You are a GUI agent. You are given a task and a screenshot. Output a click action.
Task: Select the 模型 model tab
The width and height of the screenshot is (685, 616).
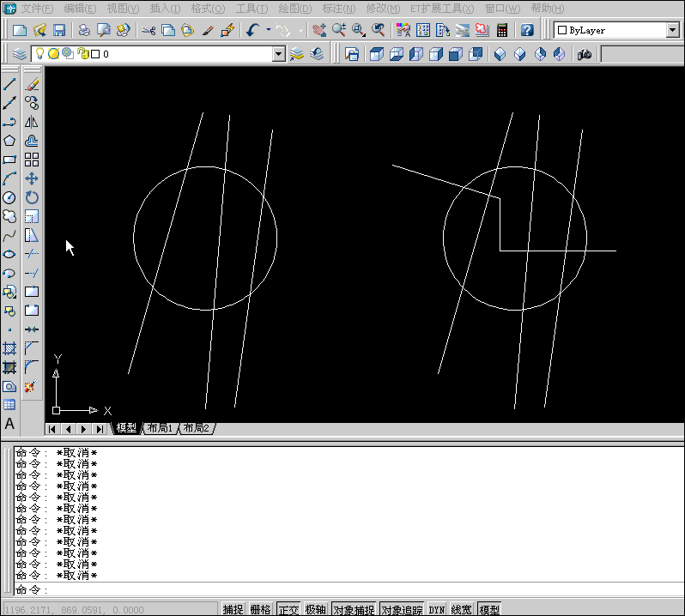pyautogui.click(x=126, y=428)
